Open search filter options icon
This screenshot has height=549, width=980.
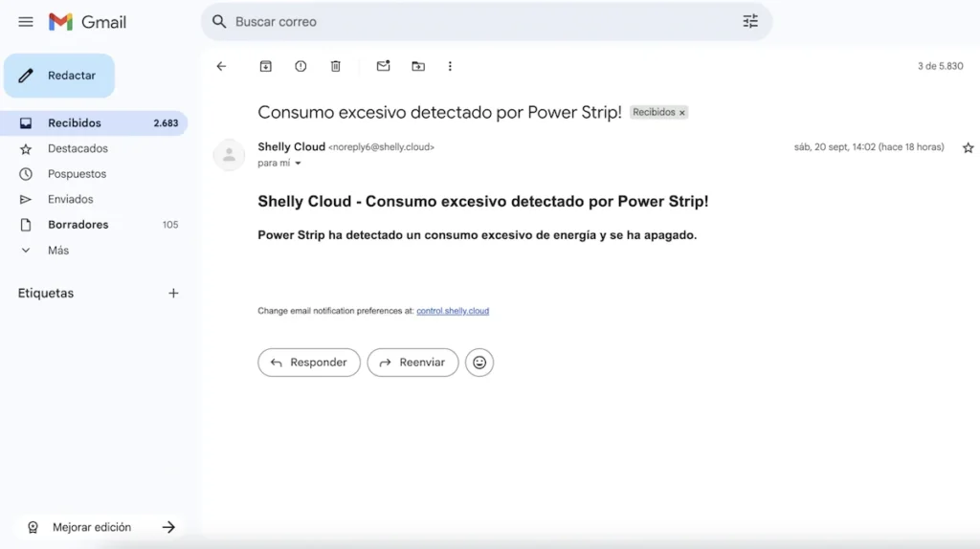tap(750, 21)
